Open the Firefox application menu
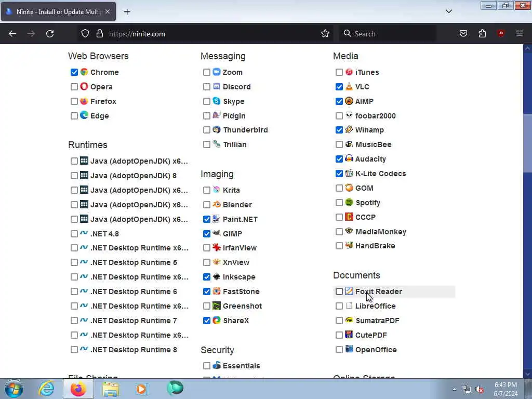The image size is (532, 399). (519, 33)
